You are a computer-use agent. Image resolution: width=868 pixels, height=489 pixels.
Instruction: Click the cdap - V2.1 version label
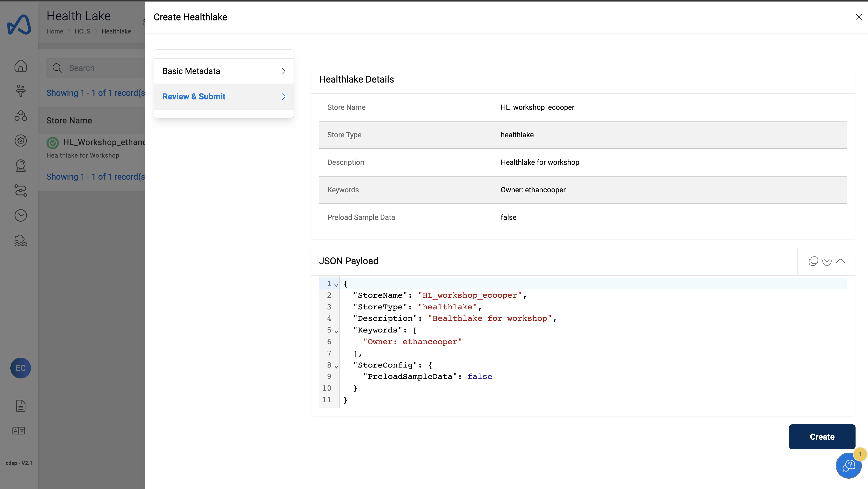click(x=19, y=463)
